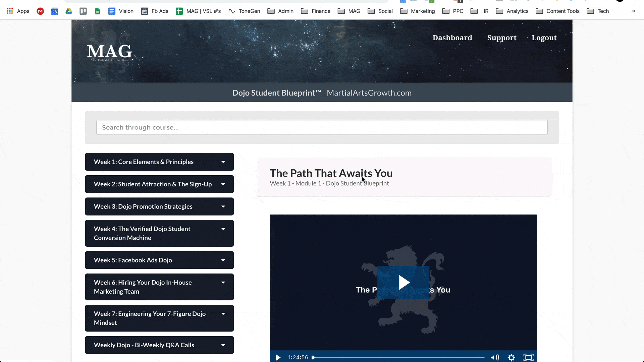Play the video with center play button
The image size is (644, 362).
(403, 282)
